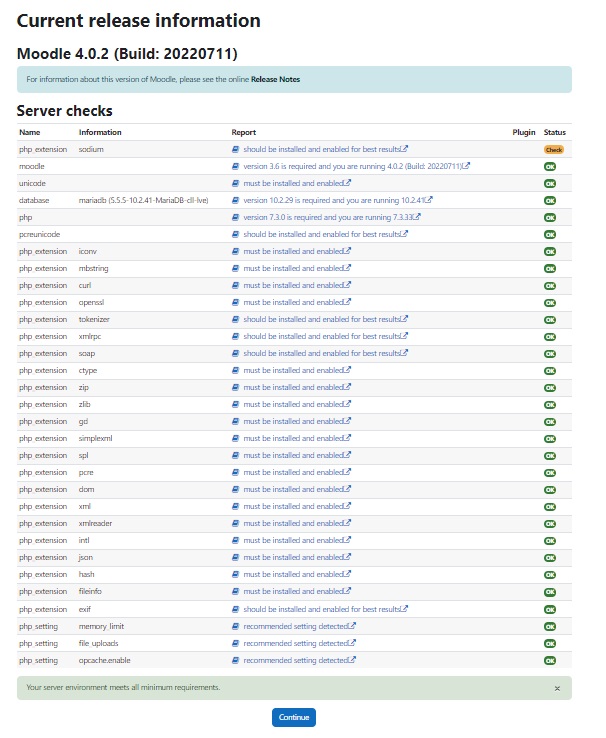The image size is (606, 738).
Task: Open the intl 'must be installed' link
Action: tap(296, 540)
